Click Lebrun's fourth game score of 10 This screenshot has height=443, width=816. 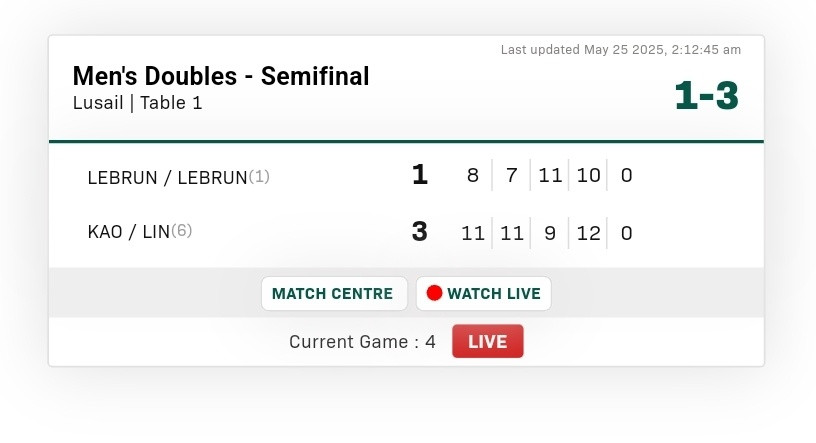(x=589, y=177)
